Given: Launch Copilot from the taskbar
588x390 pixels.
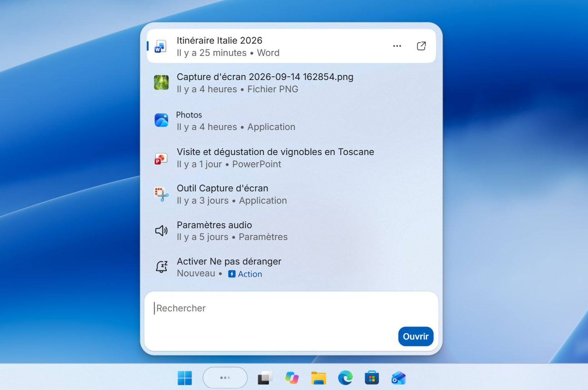Looking at the screenshot, I should [292, 378].
